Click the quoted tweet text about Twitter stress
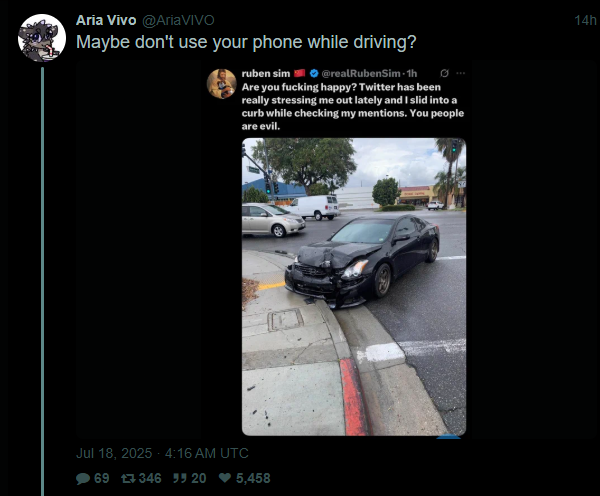The width and height of the screenshot is (600, 496). point(353,106)
